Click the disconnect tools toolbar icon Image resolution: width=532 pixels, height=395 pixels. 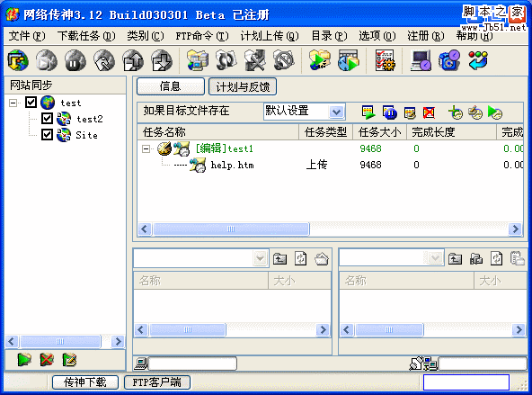pyautogui.click(x=255, y=61)
